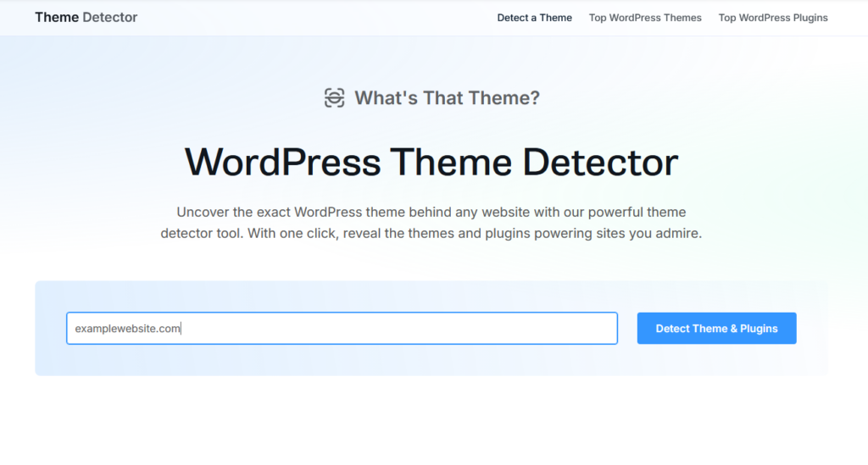Click the Theme Detector logo
The height and width of the screenshot is (465, 868).
[x=86, y=17]
